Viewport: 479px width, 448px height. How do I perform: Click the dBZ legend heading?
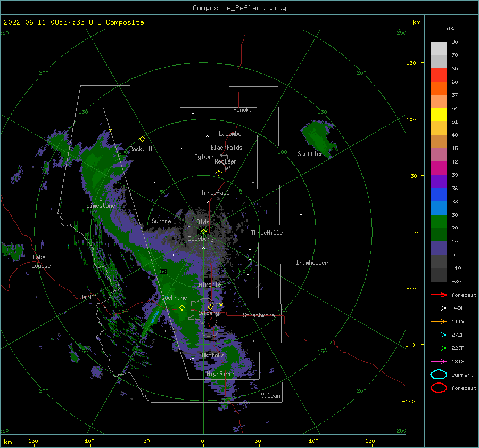451,28
